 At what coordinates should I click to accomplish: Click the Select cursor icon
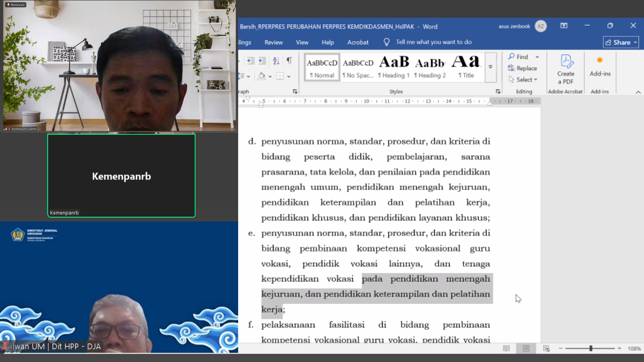coord(511,79)
